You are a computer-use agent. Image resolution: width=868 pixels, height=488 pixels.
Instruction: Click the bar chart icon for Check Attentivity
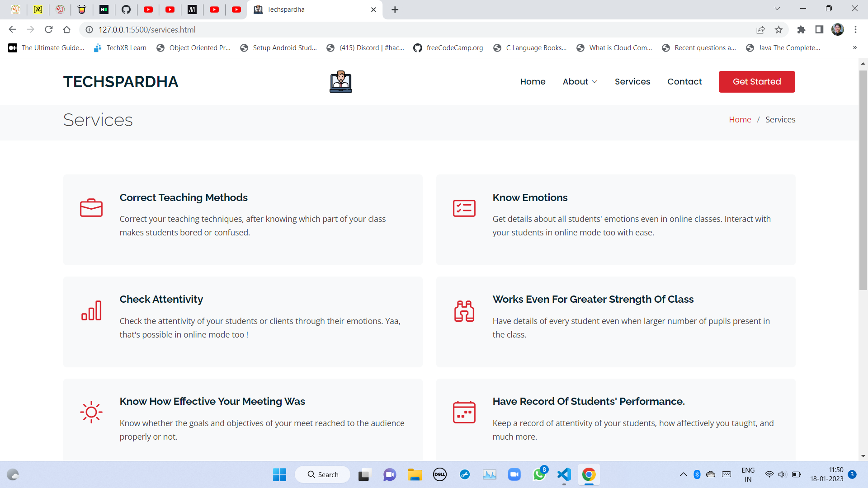point(91,310)
